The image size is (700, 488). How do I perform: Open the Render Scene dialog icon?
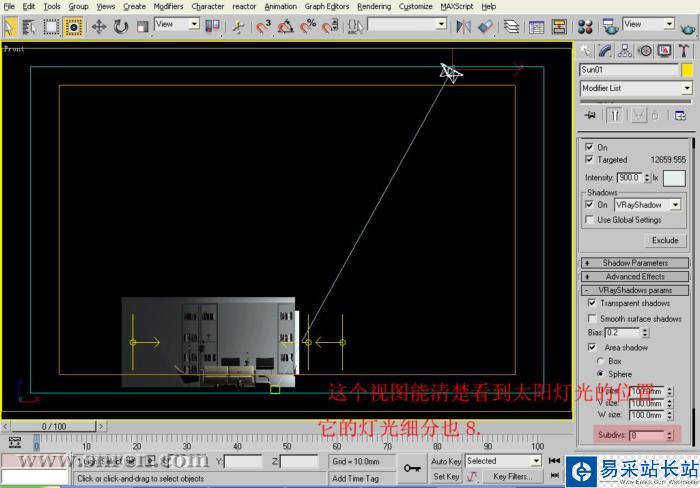(x=610, y=27)
